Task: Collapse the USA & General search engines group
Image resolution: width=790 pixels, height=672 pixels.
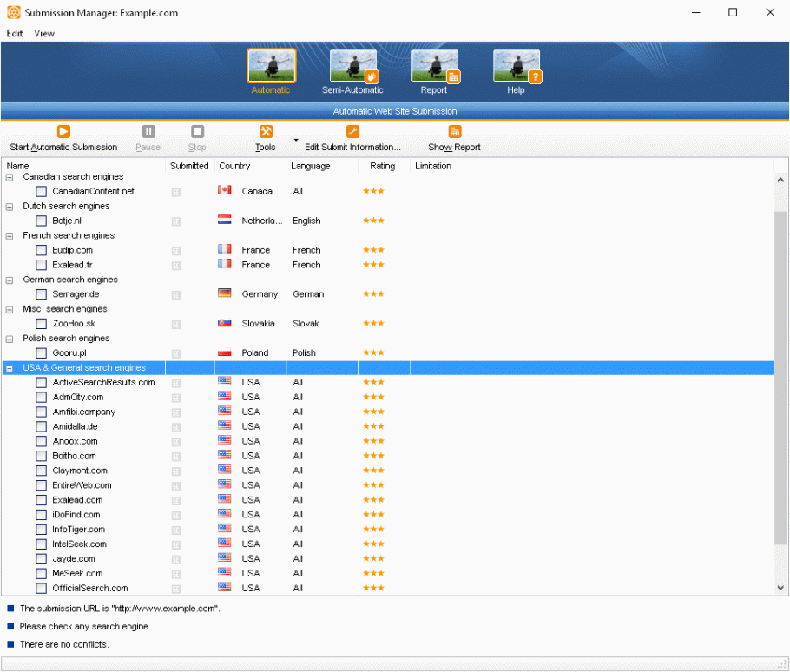Action: pos(10,367)
